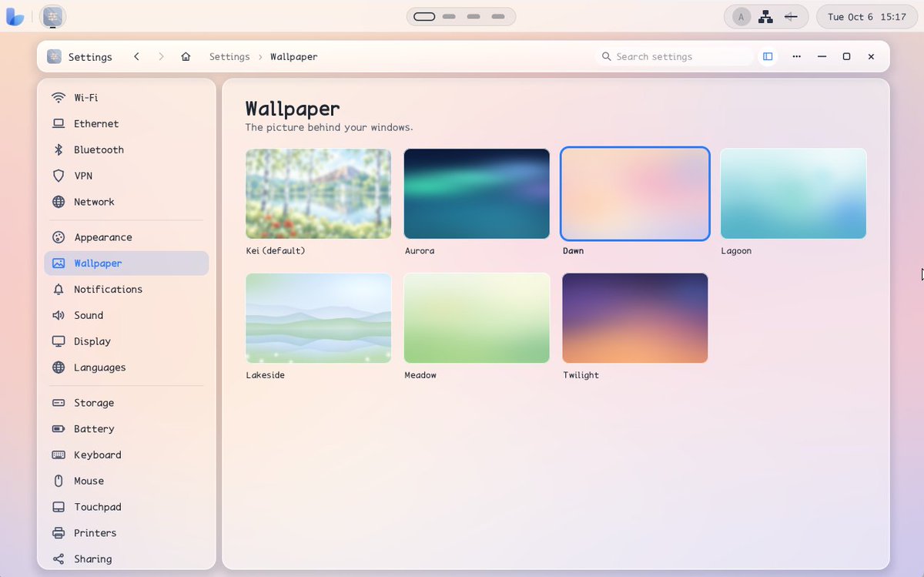This screenshot has width=924, height=577.
Task: Switch to the second workspace indicator
Action: (449, 17)
